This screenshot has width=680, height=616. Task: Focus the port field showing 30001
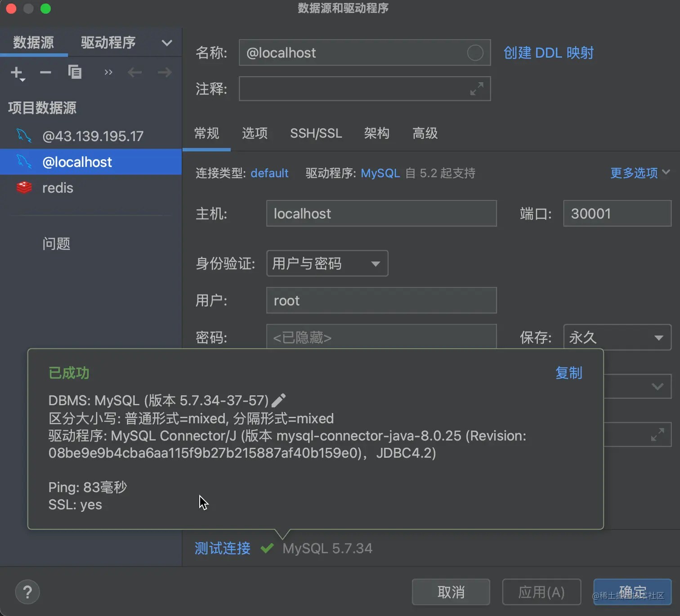point(617,214)
